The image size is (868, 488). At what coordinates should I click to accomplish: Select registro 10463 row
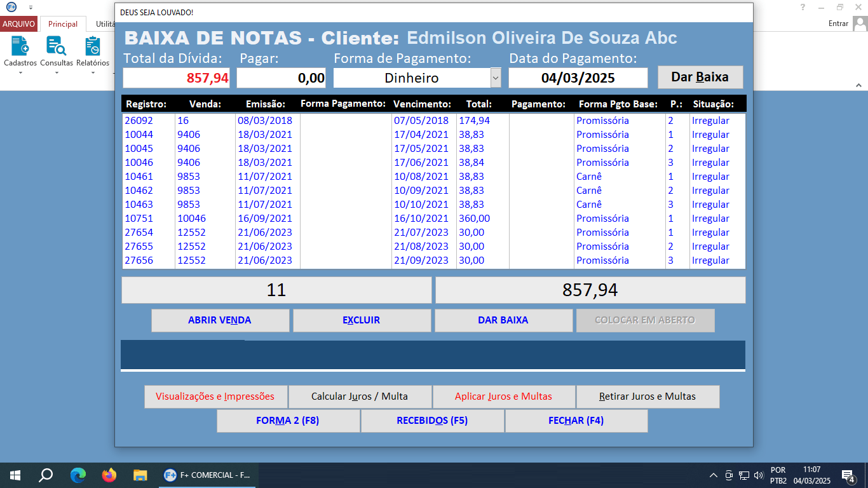pos(433,205)
